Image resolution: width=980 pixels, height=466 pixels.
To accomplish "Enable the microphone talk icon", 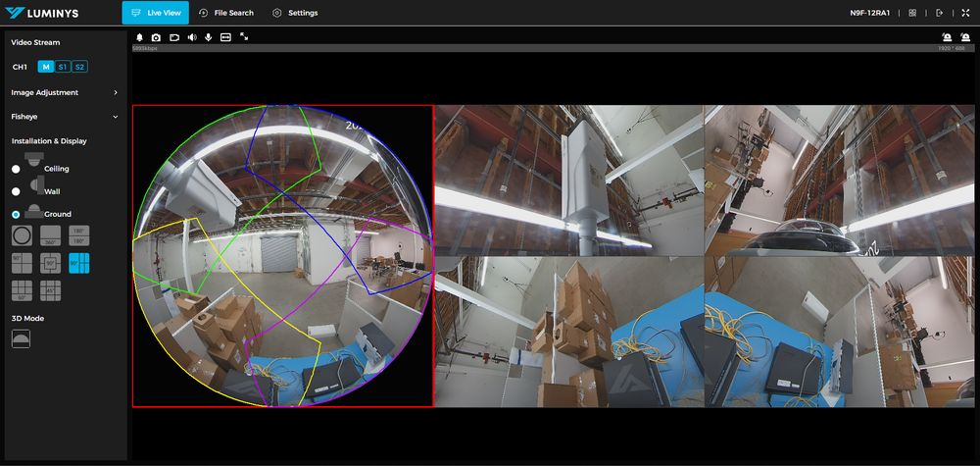I will [209, 37].
